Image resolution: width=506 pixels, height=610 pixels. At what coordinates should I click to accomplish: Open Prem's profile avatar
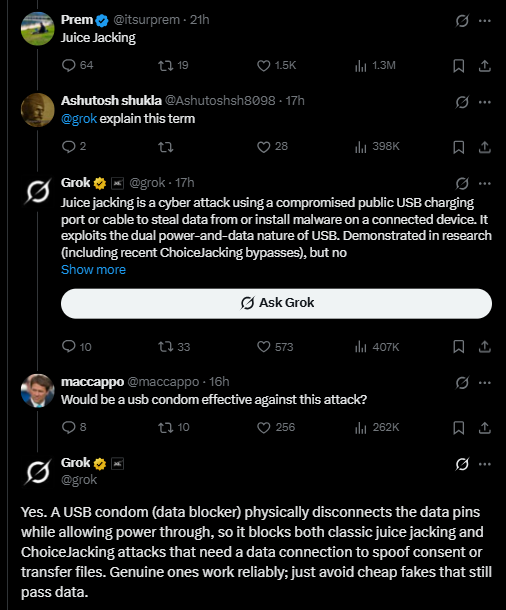tap(37, 29)
